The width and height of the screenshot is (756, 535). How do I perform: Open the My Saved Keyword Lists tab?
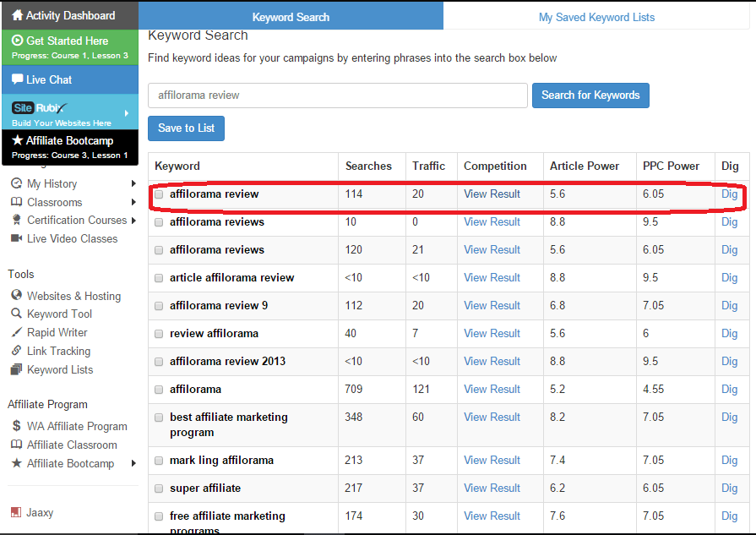(596, 17)
